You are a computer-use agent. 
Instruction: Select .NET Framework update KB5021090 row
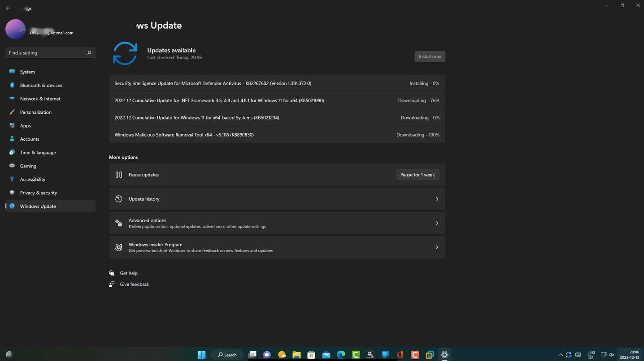tap(277, 100)
